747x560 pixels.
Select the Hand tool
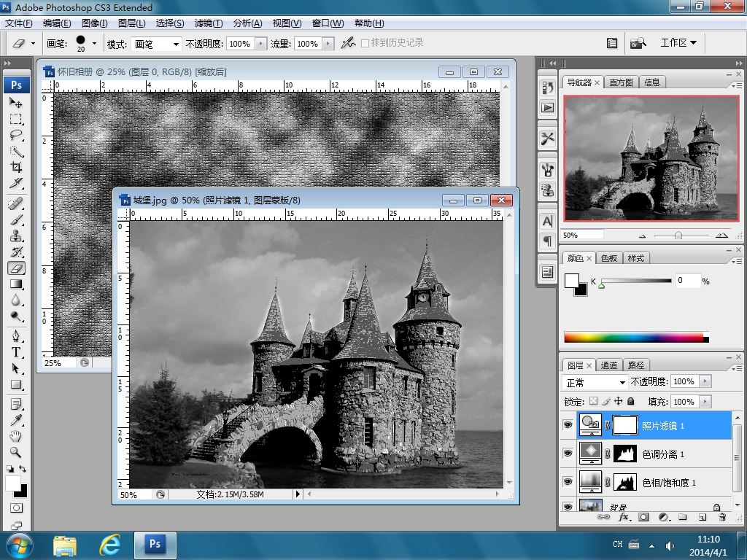(16, 436)
